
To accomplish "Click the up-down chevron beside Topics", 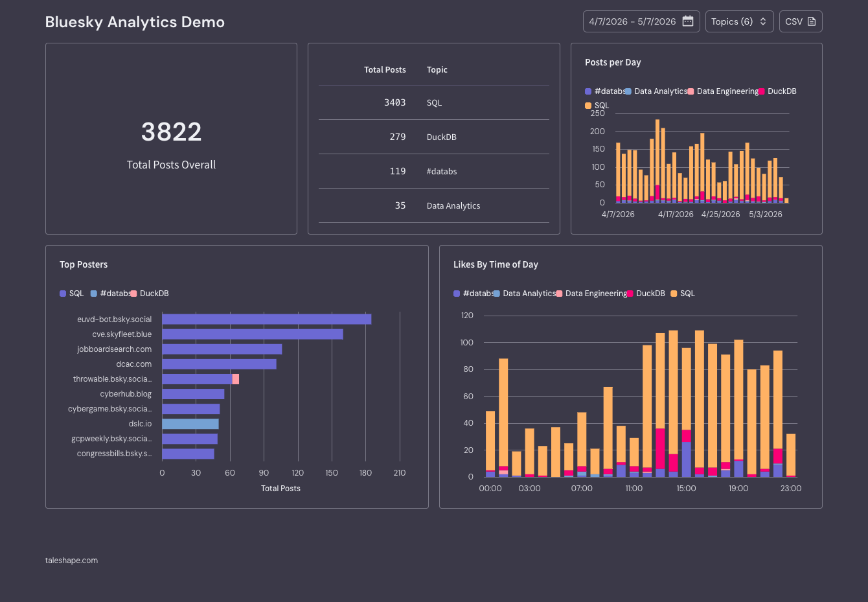I will click(763, 21).
